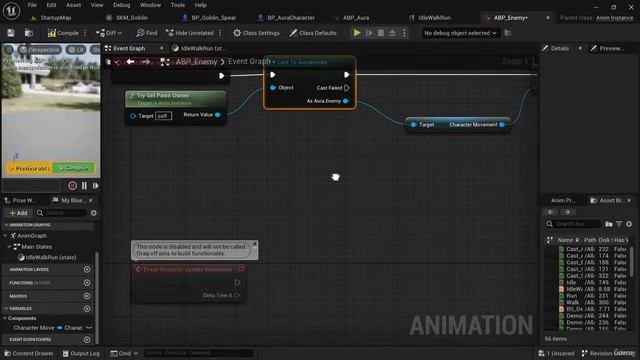Open the Tools menu

[x=178, y=5]
